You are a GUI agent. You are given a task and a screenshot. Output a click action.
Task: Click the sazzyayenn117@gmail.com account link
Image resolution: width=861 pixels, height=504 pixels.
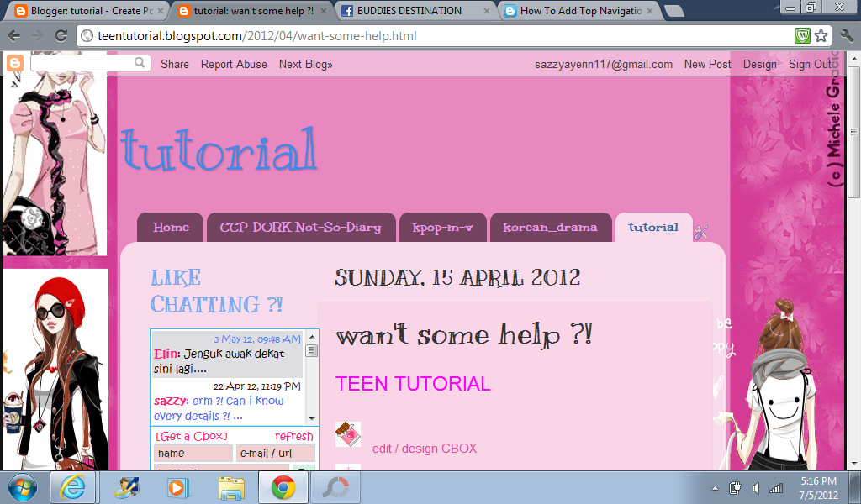pyautogui.click(x=604, y=64)
